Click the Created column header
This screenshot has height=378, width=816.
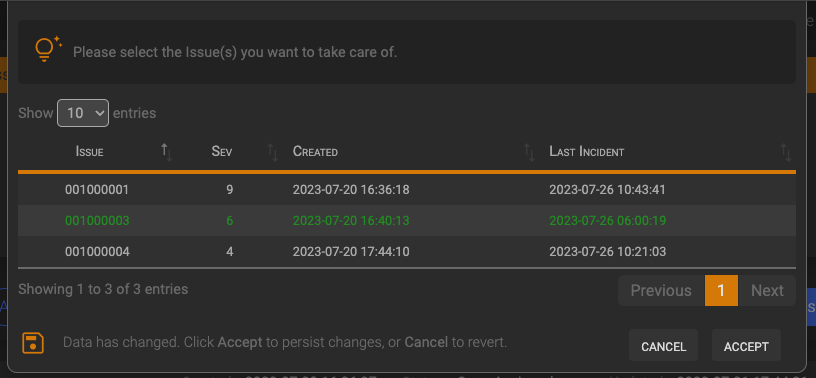pyautogui.click(x=315, y=152)
